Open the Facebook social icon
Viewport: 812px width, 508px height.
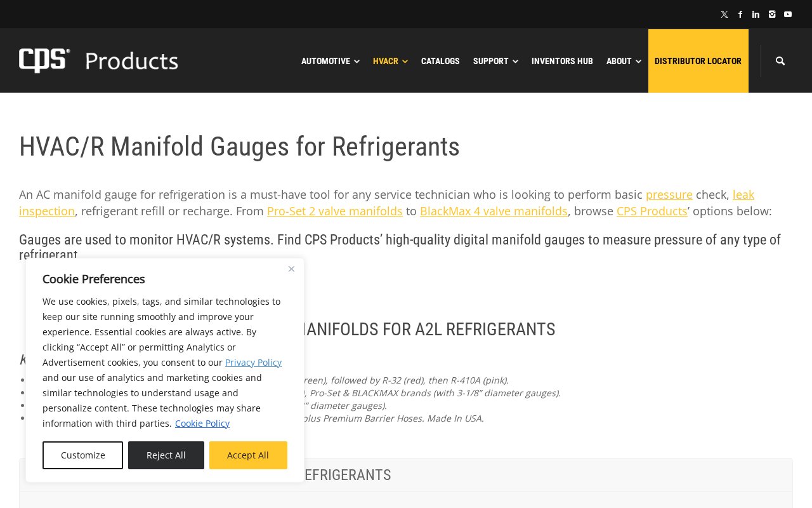740,15
